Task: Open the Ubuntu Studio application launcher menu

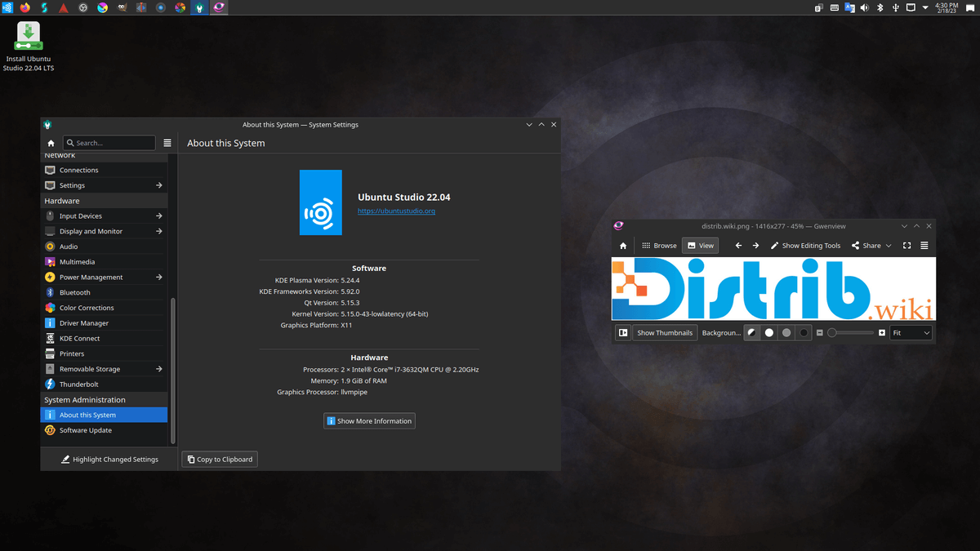Action: click(7, 7)
